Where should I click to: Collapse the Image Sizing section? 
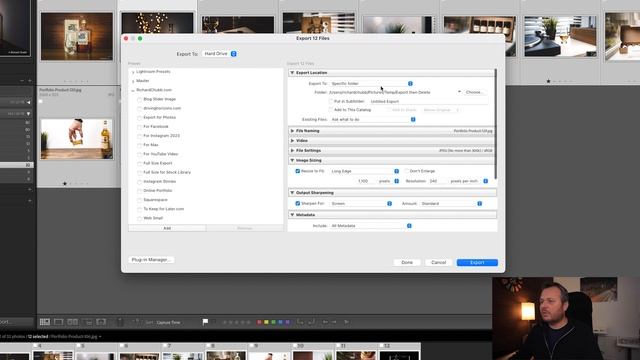coord(292,160)
